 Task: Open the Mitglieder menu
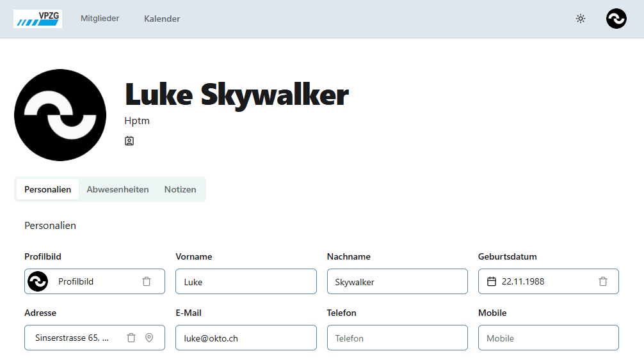100,19
